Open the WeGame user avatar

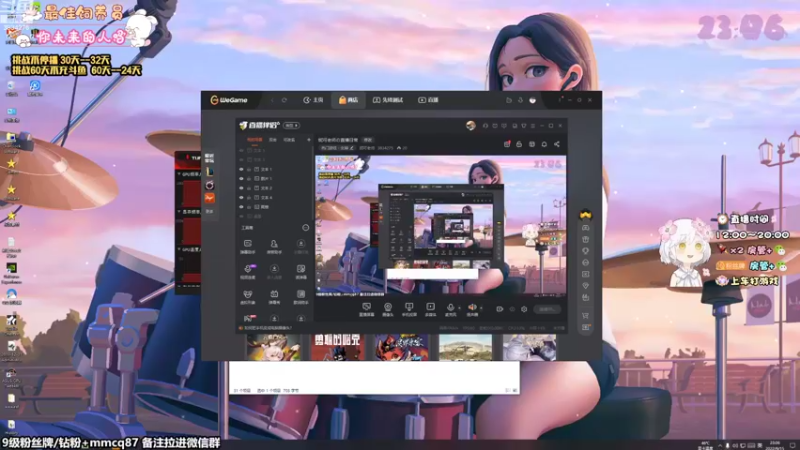coord(533,100)
